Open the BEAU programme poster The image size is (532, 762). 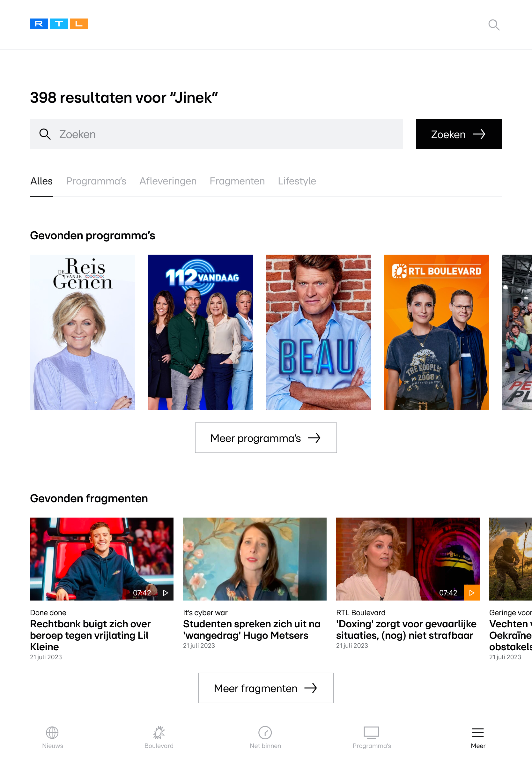[318, 332]
